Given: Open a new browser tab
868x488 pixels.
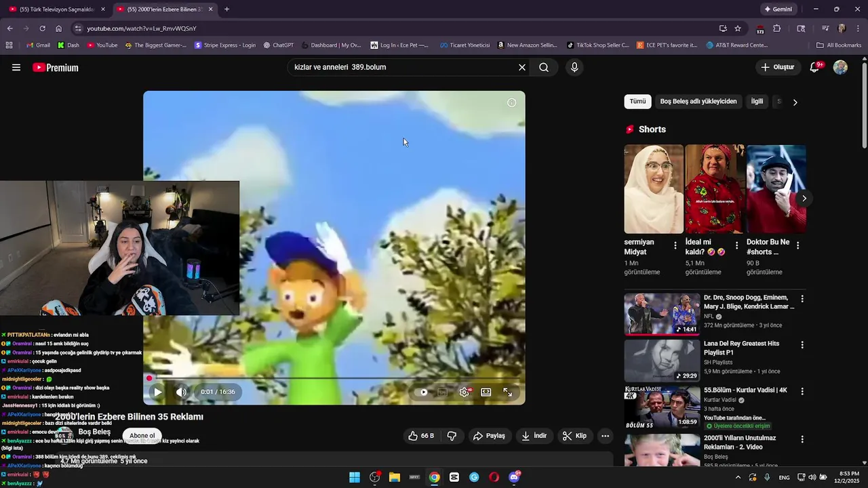Looking at the screenshot, I should click(226, 9).
